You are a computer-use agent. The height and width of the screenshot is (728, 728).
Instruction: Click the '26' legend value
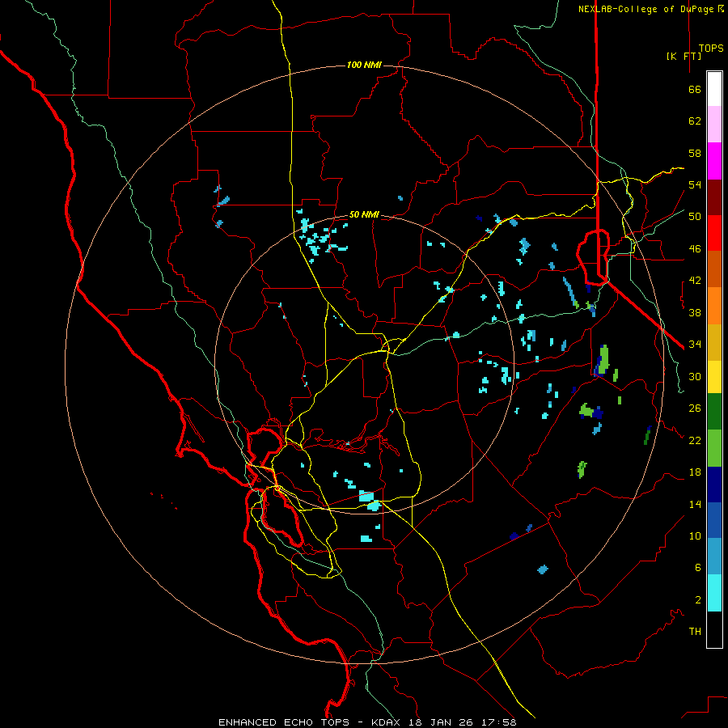click(x=695, y=408)
